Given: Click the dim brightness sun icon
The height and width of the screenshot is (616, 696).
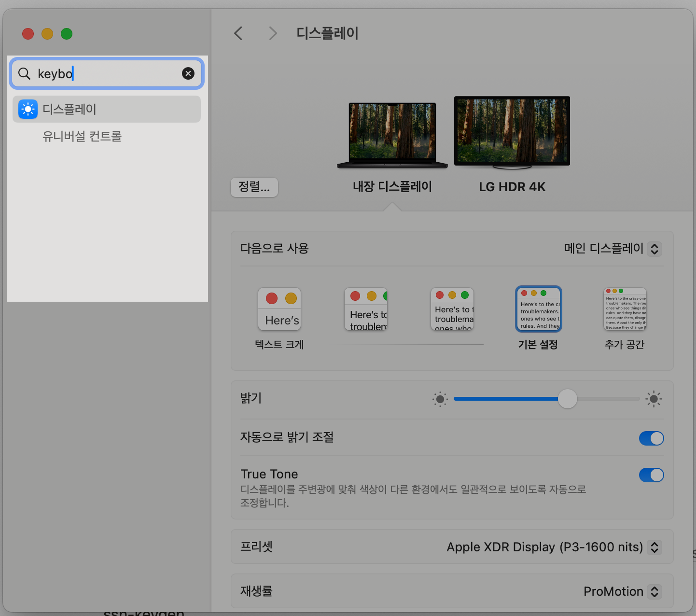Looking at the screenshot, I should 440,399.
